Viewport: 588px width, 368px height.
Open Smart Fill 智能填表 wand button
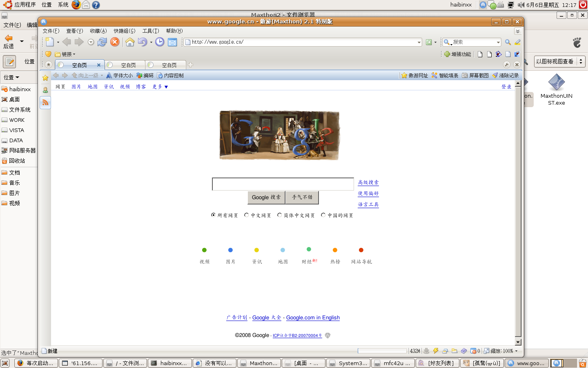click(x=445, y=76)
